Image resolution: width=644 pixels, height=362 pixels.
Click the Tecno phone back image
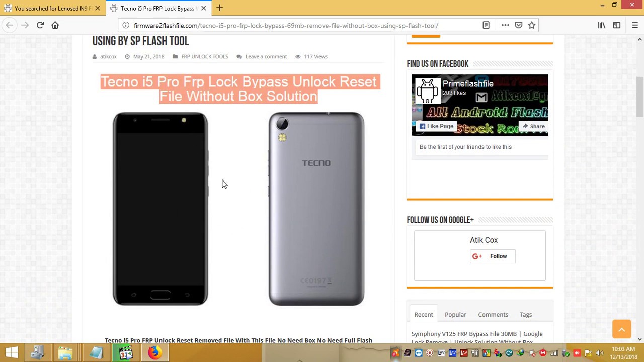(316, 209)
